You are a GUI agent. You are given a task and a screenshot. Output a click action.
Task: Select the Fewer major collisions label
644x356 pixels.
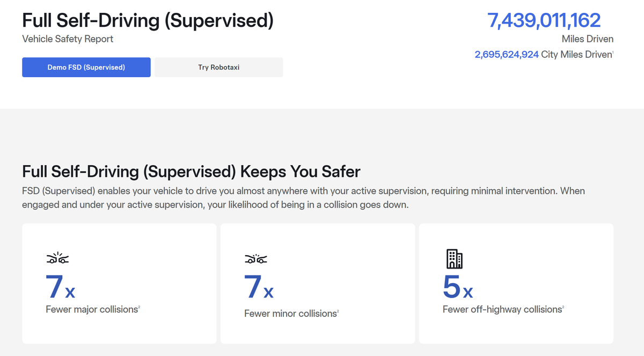click(92, 309)
